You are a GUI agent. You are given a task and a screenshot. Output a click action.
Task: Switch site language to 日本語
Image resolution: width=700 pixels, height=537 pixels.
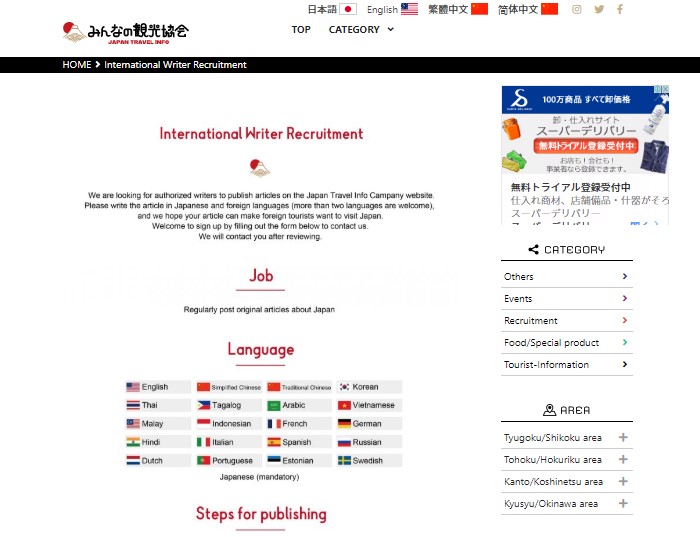click(x=322, y=9)
